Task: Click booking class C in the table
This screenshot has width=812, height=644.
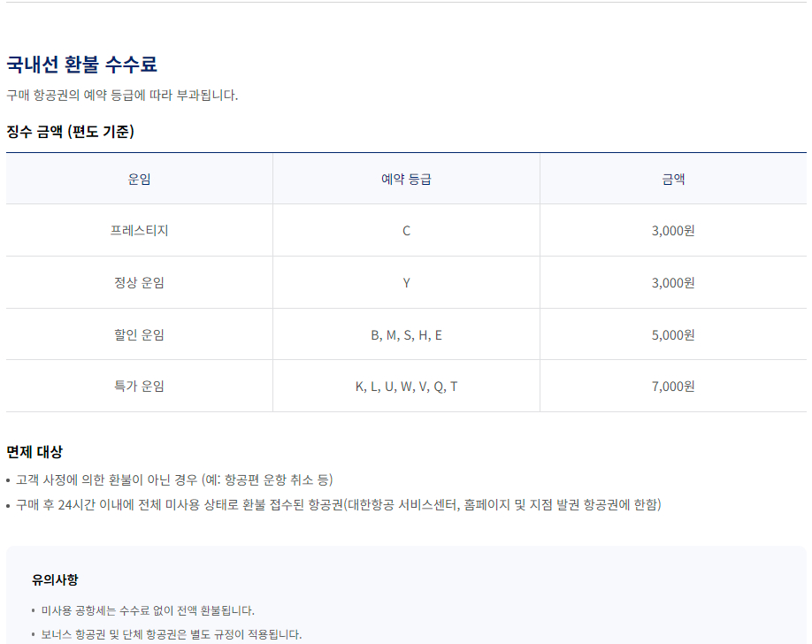Action: point(406,231)
